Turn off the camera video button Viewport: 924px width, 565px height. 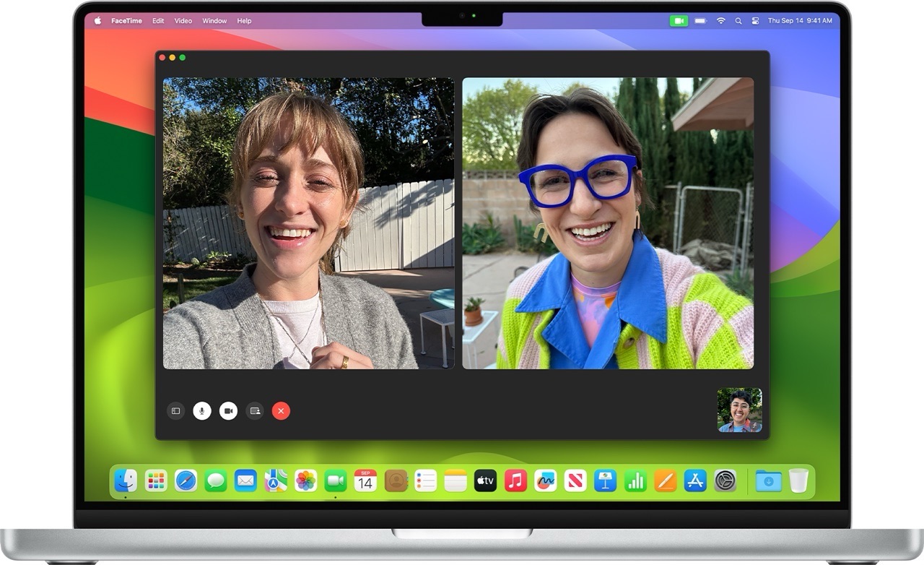pos(228,411)
